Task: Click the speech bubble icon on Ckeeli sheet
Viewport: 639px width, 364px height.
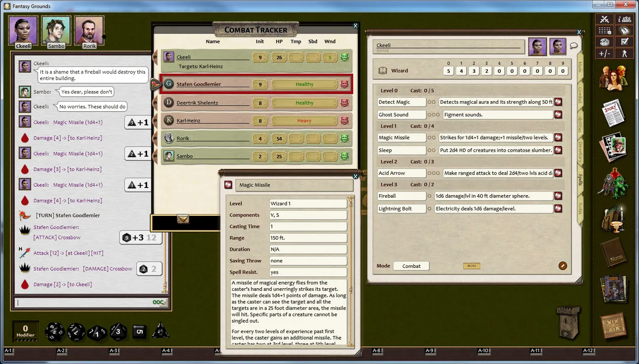Action: pos(574,45)
